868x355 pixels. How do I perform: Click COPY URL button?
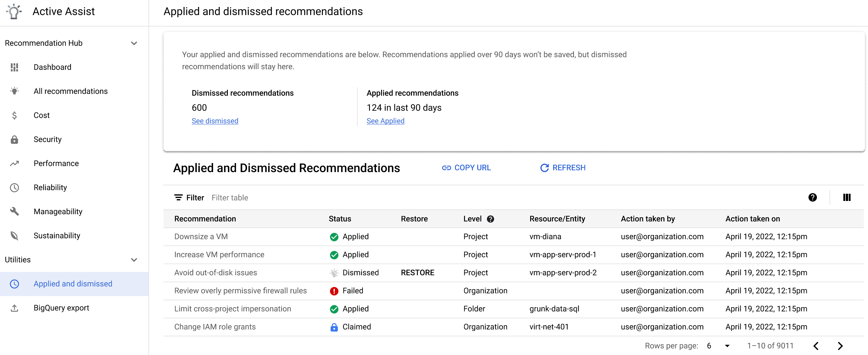(x=467, y=167)
